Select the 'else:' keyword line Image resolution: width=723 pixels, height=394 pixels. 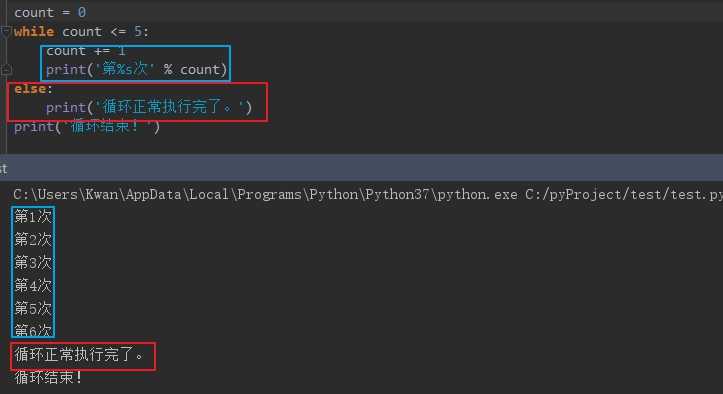point(33,88)
